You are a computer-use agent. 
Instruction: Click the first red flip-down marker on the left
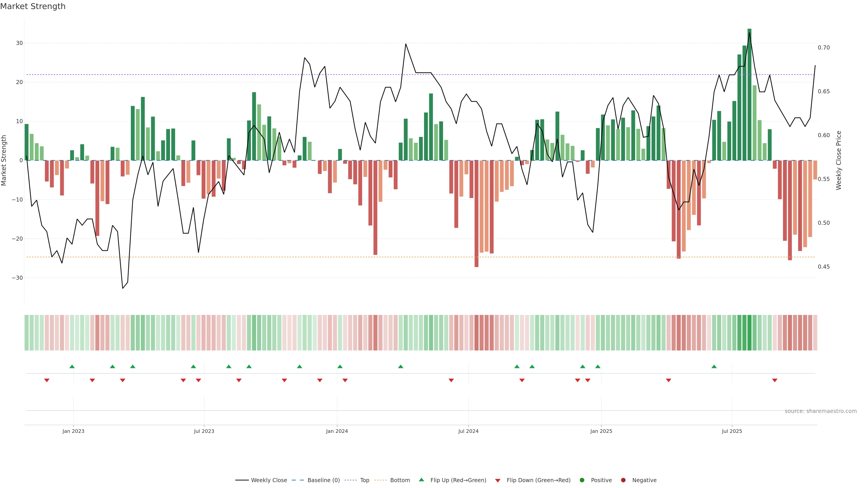click(47, 380)
